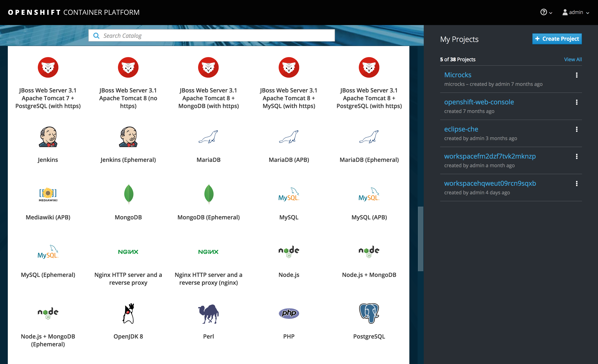This screenshot has width=598, height=364.
Task: Select the PostgreSQL elephant icon
Action: coord(369,313)
